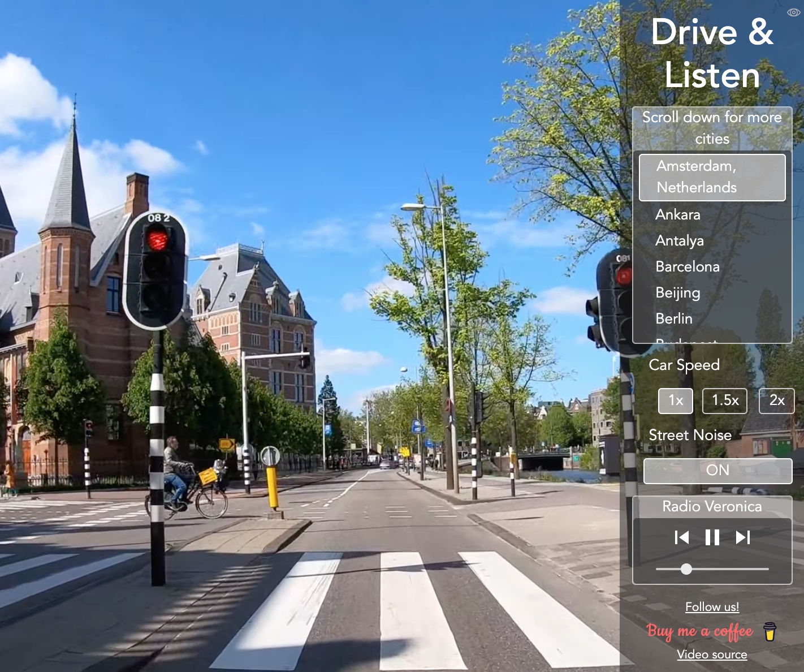Screen dimensions: 804x672
Task: Set car speed to 1.5x
Action: point(725,400)
